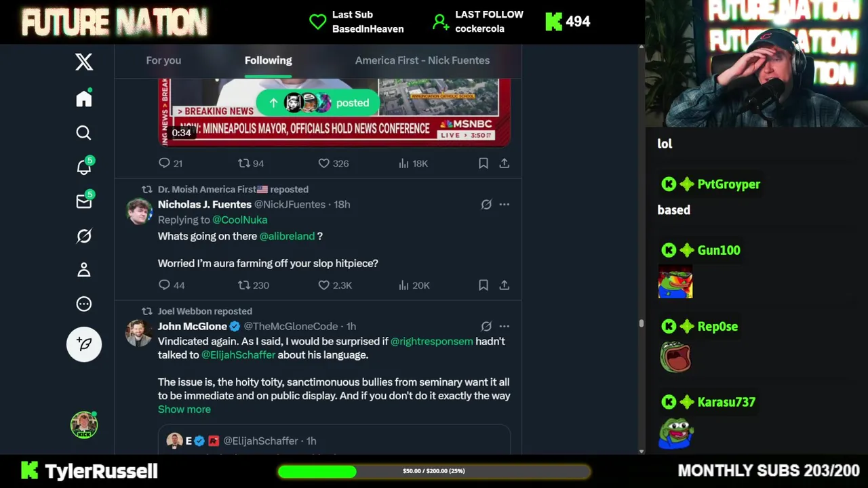Image resolution: width=868 pixels, height=488 pixels.
Task: Open the @rightresponsem mention
Action: coord(431,341)
